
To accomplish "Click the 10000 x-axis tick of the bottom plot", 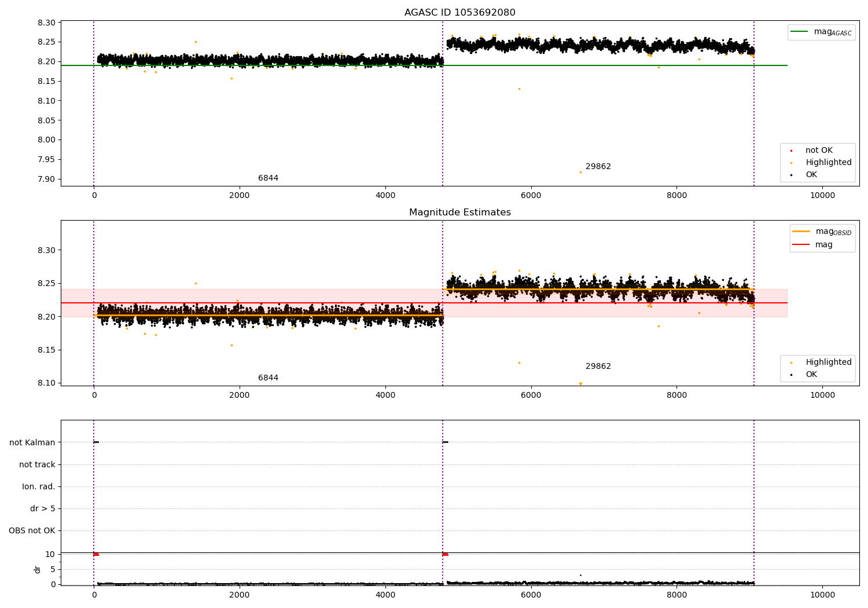I will 822,595.
